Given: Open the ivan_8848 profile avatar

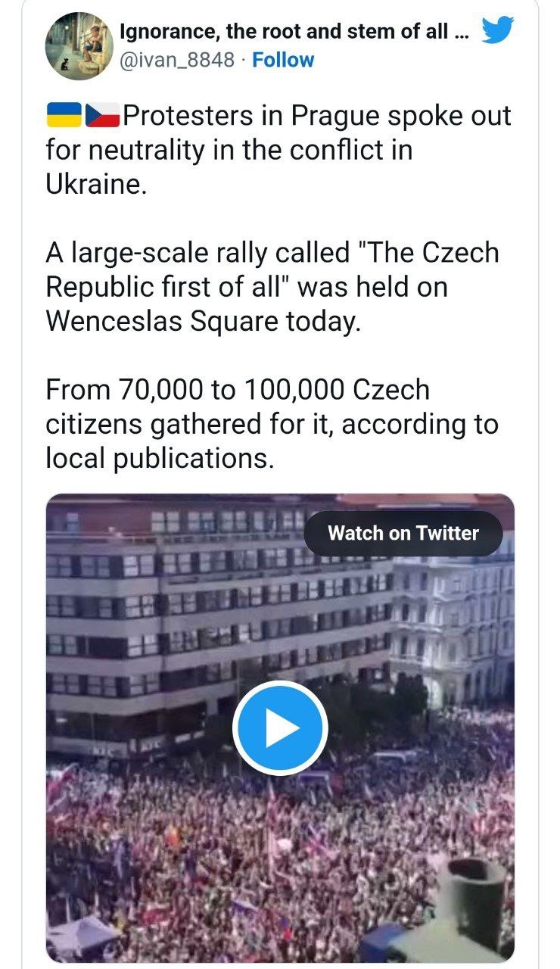Looking at the screenshot, I should [79, 46].
